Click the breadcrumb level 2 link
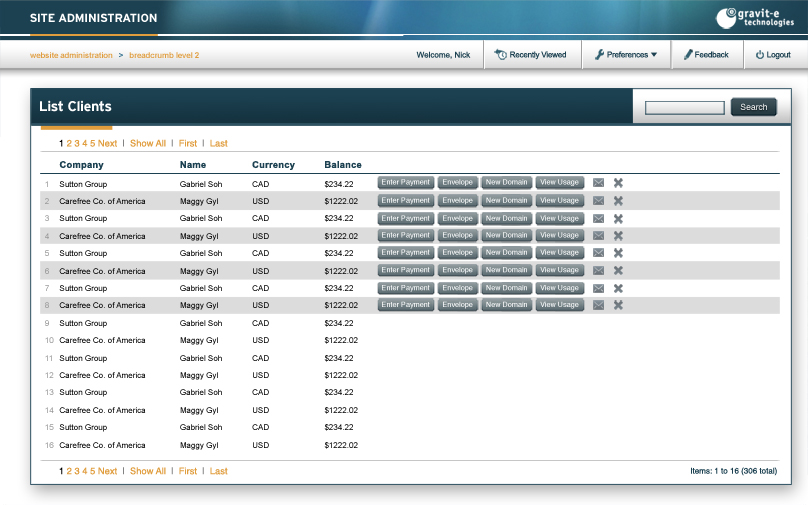This screenshot has width=808, height=505. (164, 55)
